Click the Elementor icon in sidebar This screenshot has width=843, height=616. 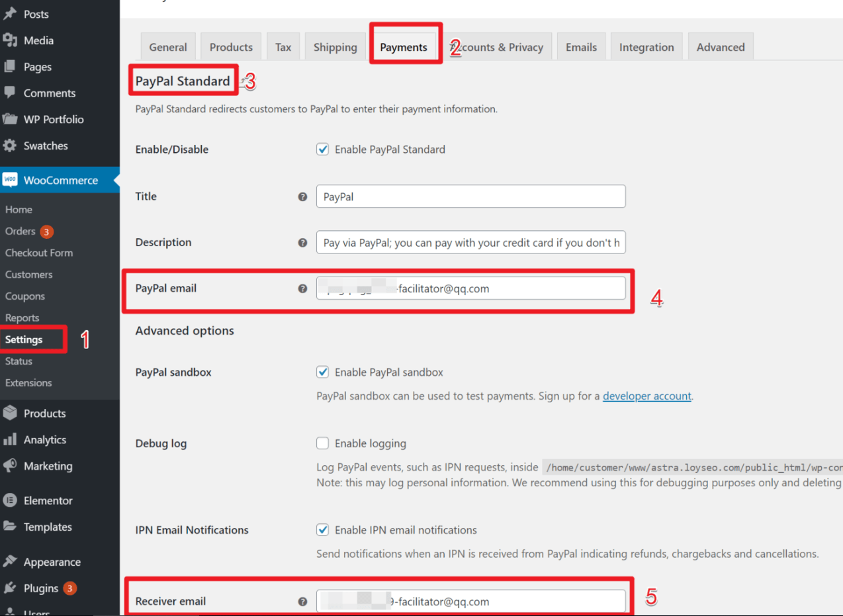[x=10, y=501]
